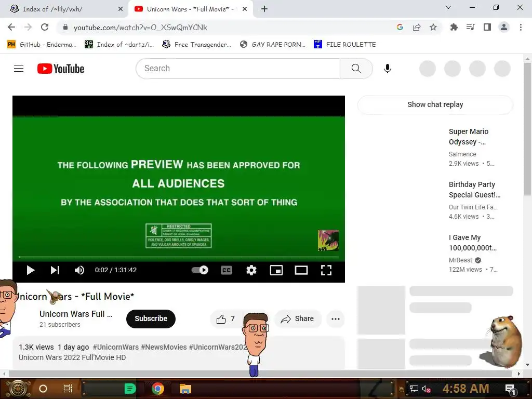Screen dimensions: 532x399
Task: Share the Unicorn Wars video
Action: [x=298, y=319]
